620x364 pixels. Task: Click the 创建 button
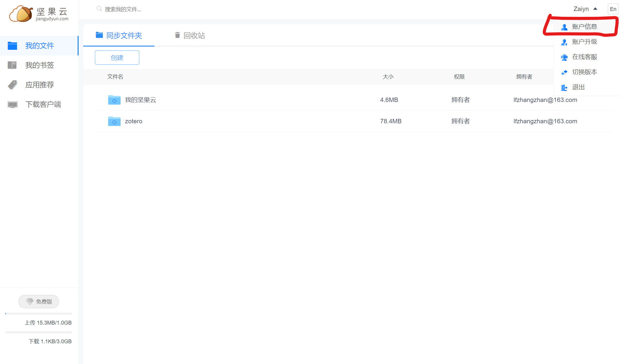117,58
